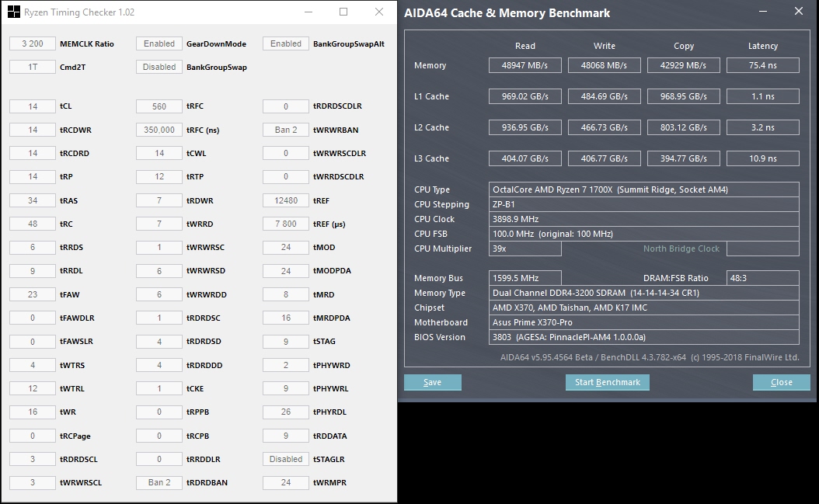Viewport: 819px width, 504px height.
Task: Click the CPU Type field in AIDA64
Action: 644,189
